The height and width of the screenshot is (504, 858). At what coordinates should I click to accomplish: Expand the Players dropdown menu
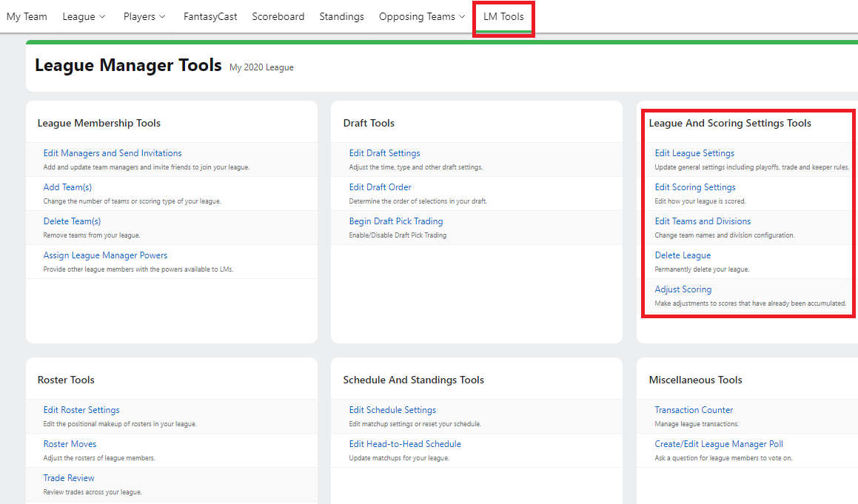[x=144, y=17]
